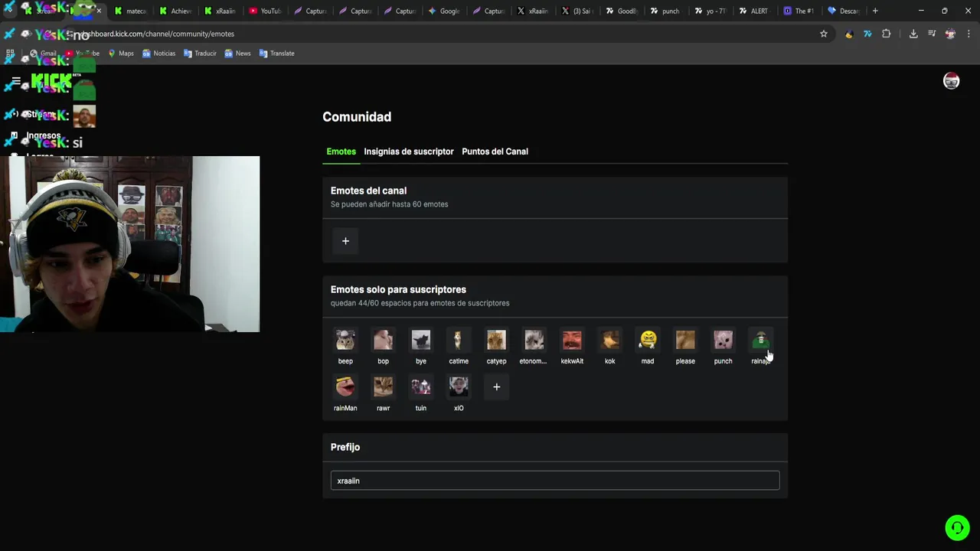980x551 pixels.
Task: Open the browser Downloads icon
Action: [x=913, y=34]
